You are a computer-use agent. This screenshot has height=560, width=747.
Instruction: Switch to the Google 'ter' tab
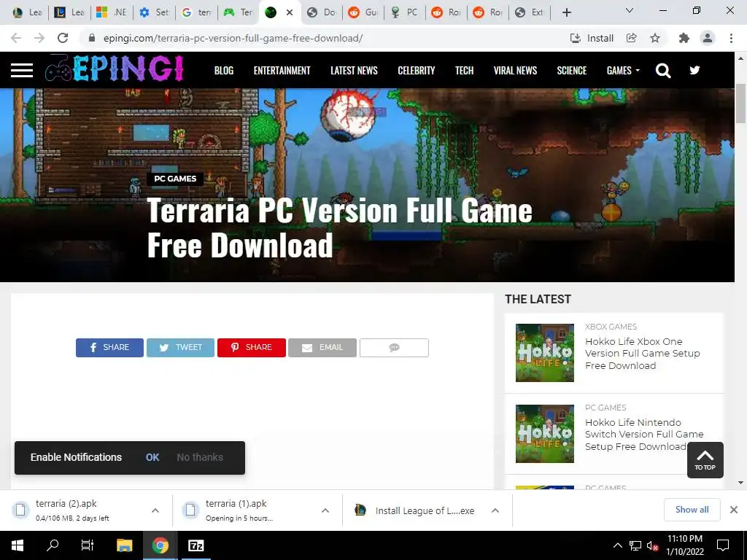(196, 12)
